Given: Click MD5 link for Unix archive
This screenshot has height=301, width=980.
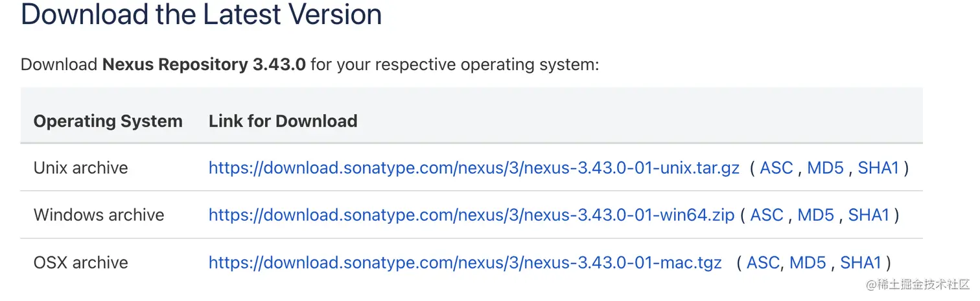Looking at the screenshot, I should coord(825,168).
